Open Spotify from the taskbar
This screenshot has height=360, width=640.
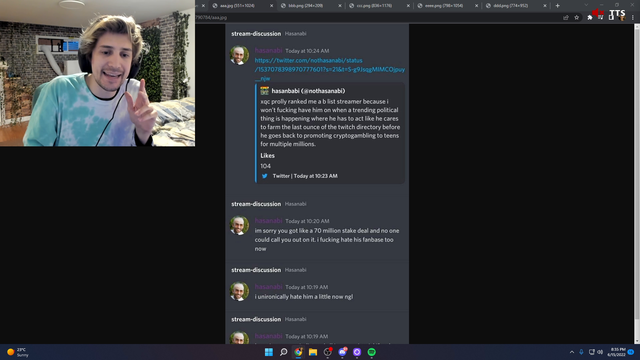pos(371,352)
